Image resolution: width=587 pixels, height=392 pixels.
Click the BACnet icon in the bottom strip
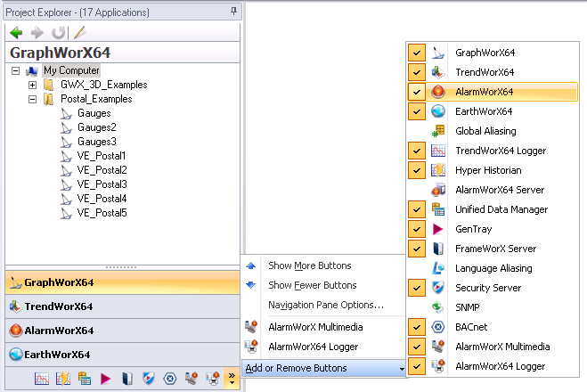(169, 379)
